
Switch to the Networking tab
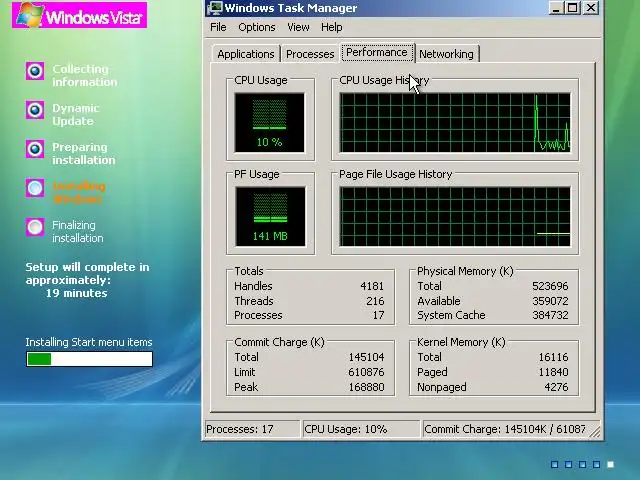tap(446, 54)
